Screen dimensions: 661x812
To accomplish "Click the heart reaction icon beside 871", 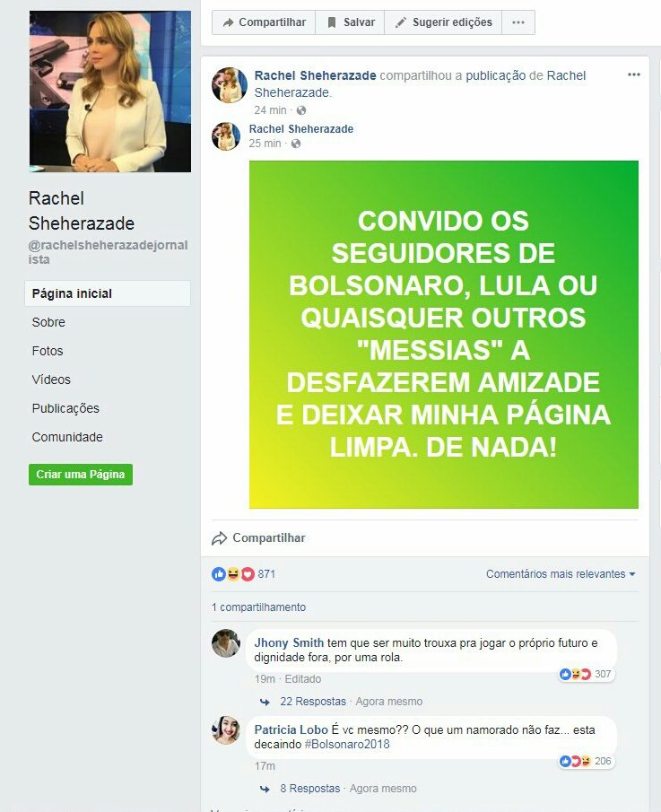I will click(248, 574).
